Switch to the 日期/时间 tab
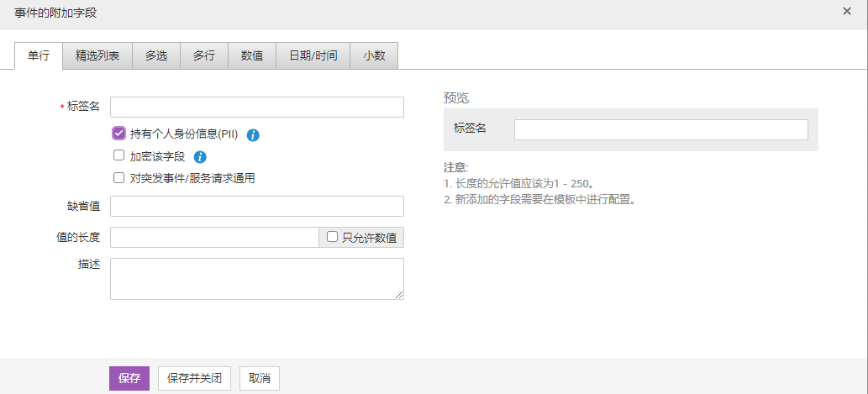This screenshot has height=394, width=868. 313,55
